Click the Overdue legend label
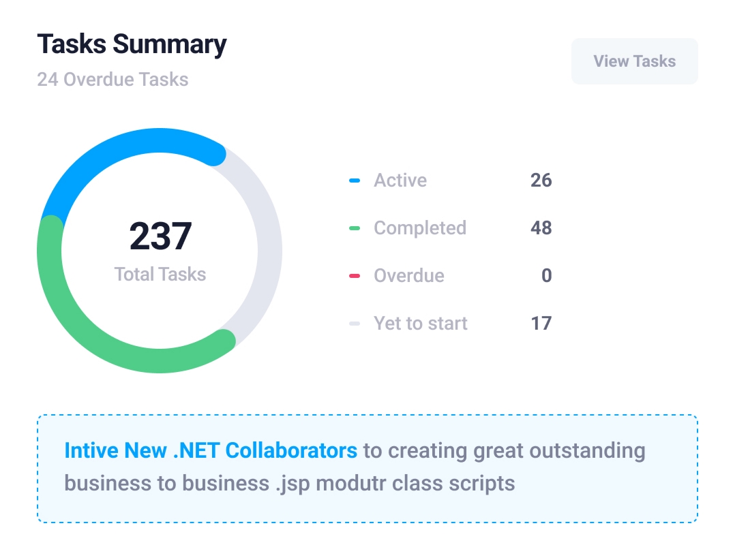Screen dimensions: 735x560 409,276
